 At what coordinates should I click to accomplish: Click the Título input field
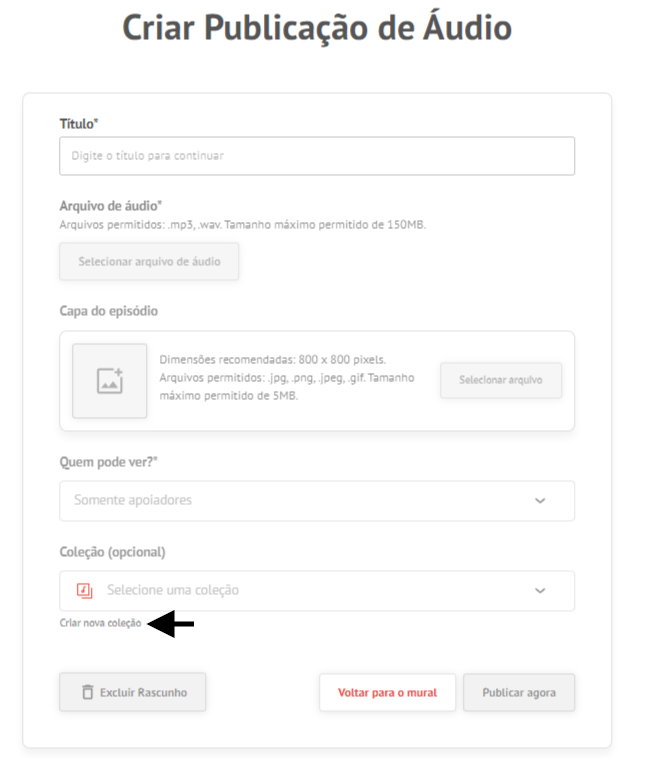pyautogui.click(x=317, y=156)
